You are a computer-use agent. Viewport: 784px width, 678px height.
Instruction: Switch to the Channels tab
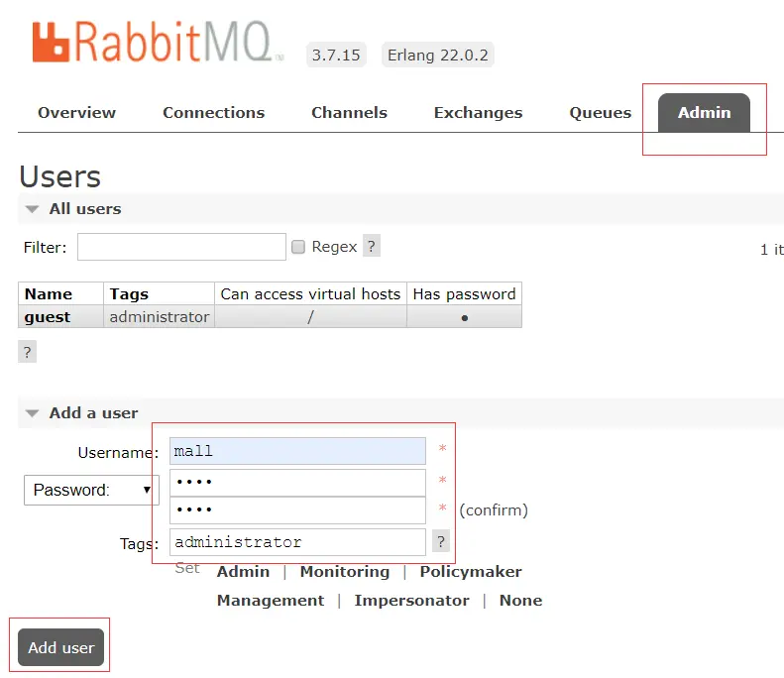click(x=349, y=112)
